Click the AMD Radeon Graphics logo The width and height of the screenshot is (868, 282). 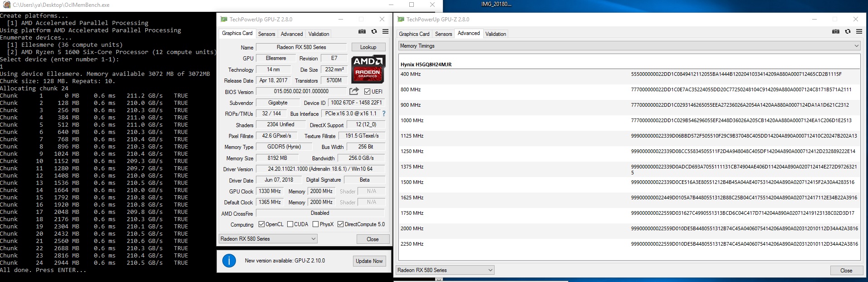[368, 69]
